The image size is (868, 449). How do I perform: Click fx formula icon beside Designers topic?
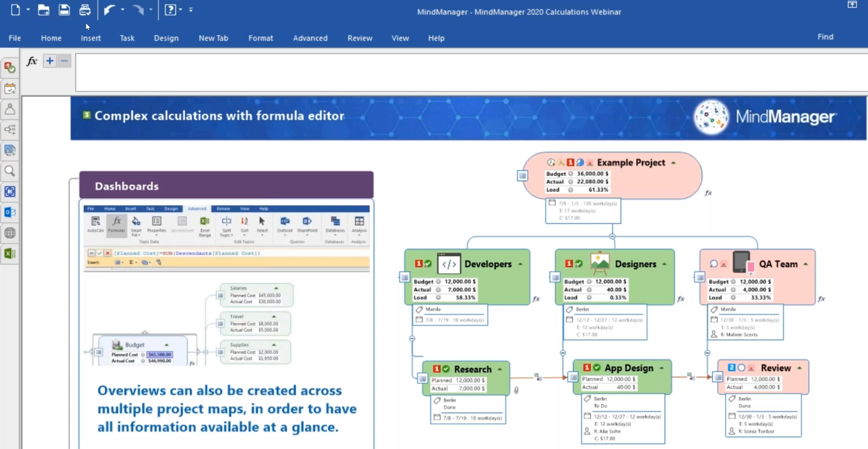pyautogui.click(x=681, y=299)
